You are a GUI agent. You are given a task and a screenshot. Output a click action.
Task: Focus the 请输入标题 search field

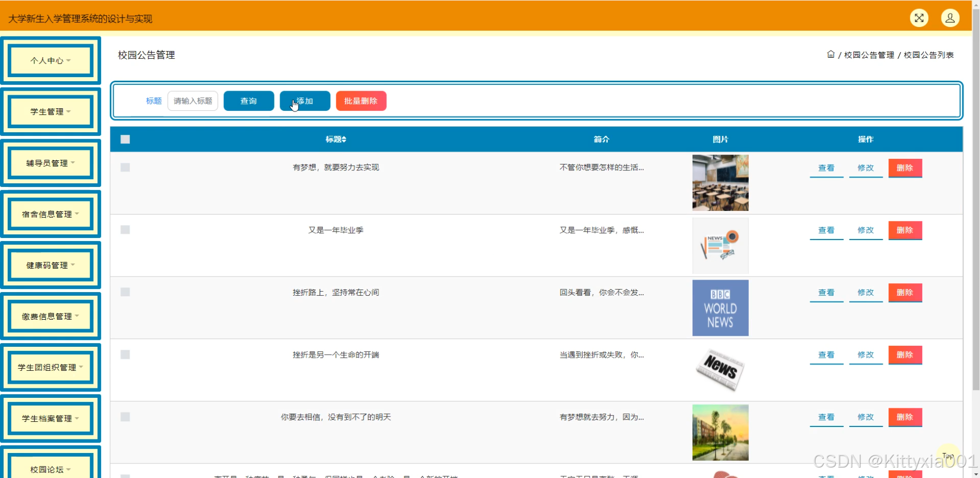pos(193,101)
